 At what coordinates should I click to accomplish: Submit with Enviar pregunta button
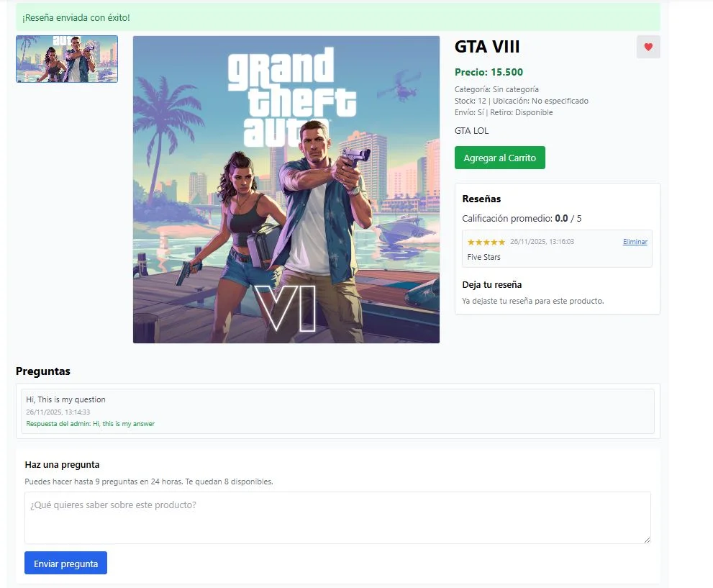(66, 563)
